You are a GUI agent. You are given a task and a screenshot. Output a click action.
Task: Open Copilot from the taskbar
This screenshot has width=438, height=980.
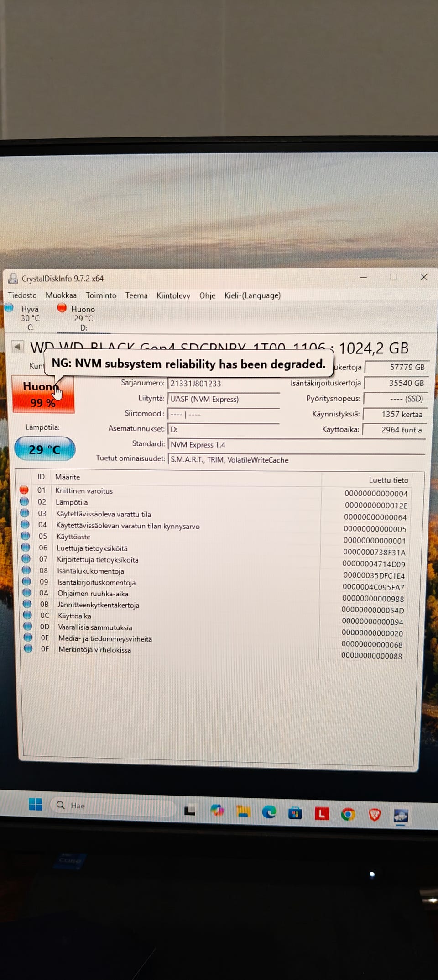pyautogui.click(x=217, y=811)
